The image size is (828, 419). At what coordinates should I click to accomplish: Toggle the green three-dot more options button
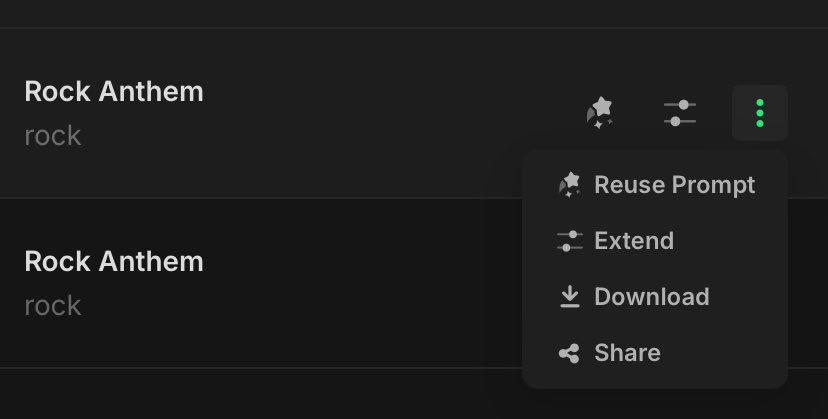click(760, 113)
